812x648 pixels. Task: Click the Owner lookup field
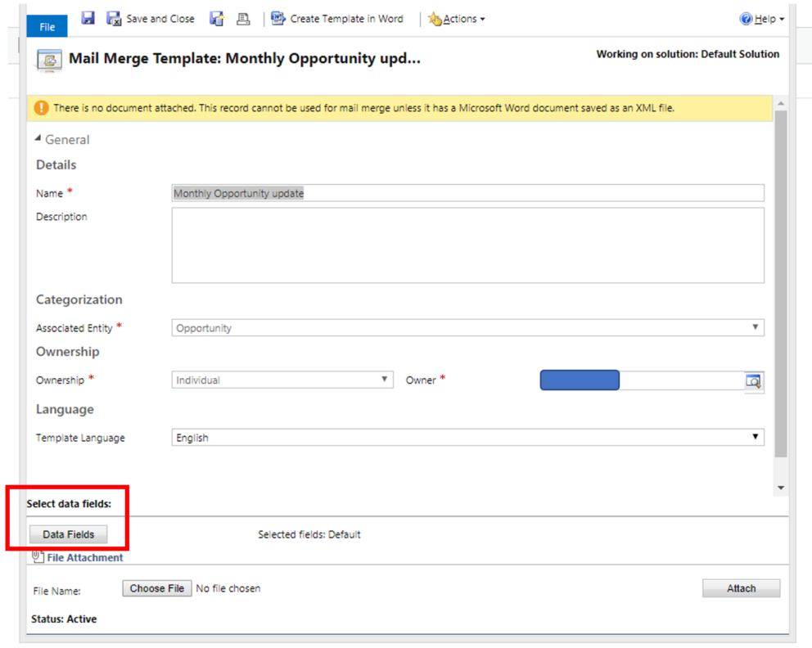[x=642, y=380]
